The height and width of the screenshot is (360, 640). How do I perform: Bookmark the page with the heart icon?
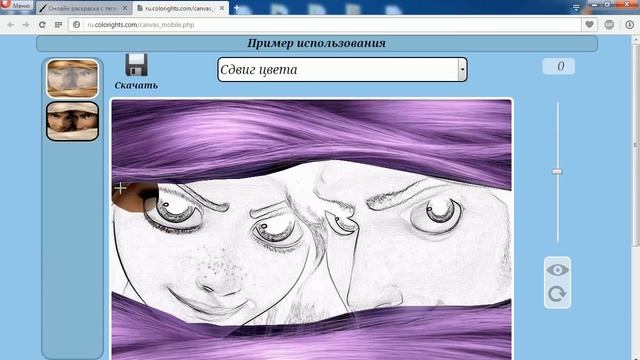(x=589, y=25)
